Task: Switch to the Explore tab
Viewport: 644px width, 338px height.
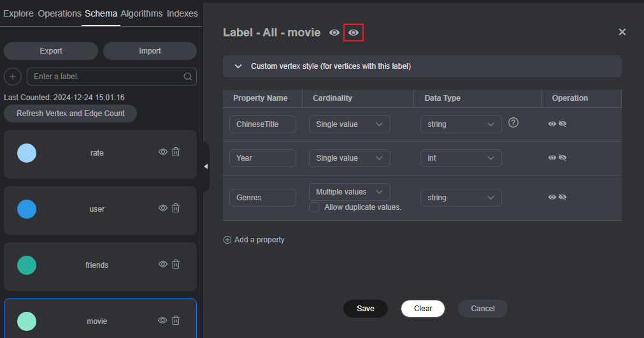Action: 18,13
